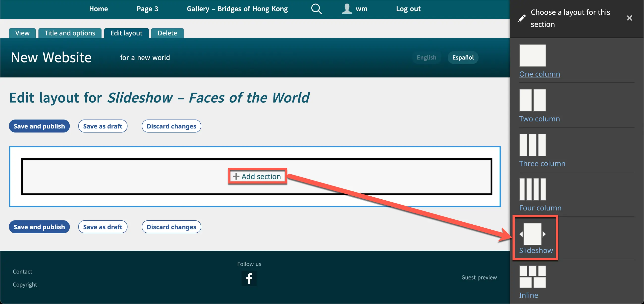Select the One column layout thumbnail
This screenshot has width=644, height=304.
[532, 56]
